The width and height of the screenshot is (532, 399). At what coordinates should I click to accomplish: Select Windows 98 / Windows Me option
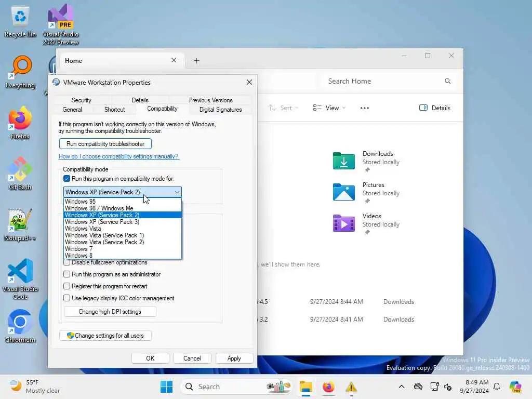coord(123,208)
